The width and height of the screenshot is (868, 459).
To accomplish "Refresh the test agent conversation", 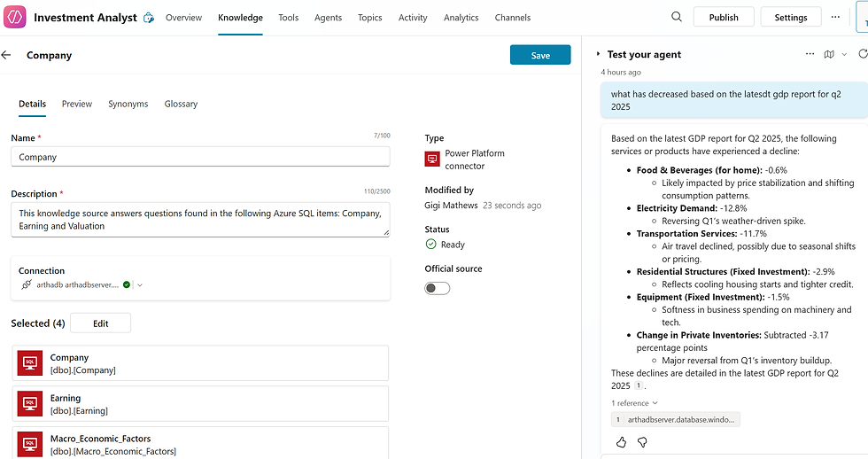I will click(863, 54).
